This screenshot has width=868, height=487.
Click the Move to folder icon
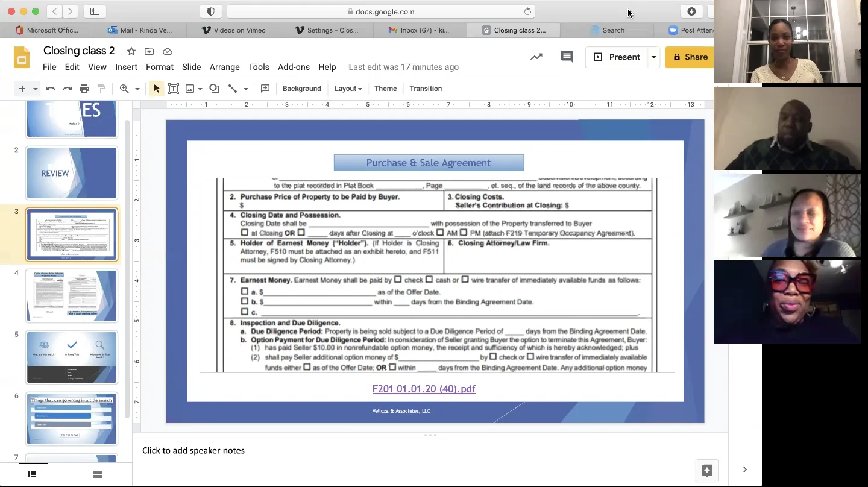pyautogui.click(x=149, y=51)
